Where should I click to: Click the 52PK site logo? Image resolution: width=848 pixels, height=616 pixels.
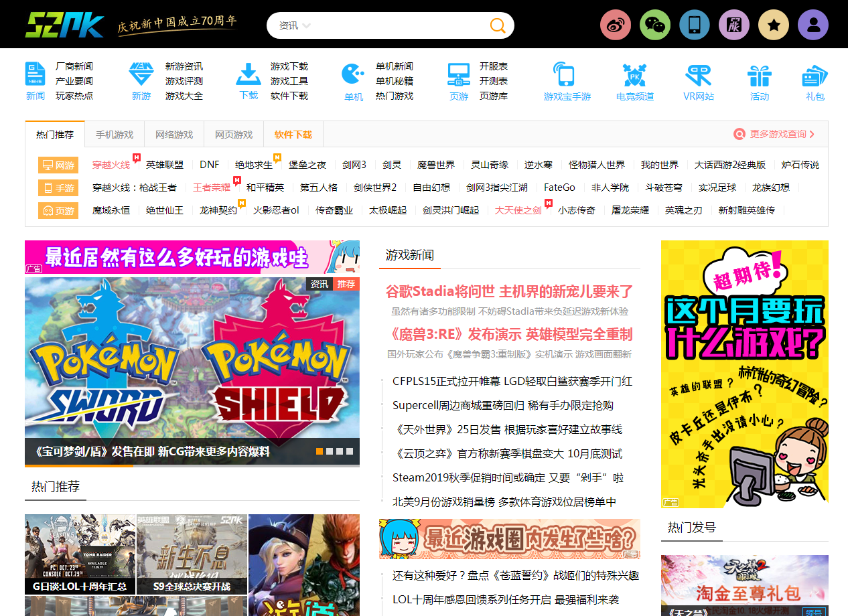[x=65, y=25]
